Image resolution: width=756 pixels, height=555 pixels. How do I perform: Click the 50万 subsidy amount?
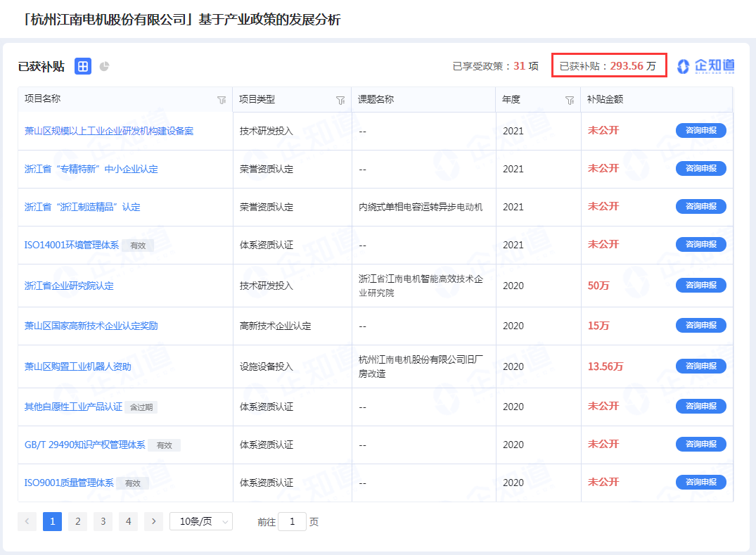point(598,286)
